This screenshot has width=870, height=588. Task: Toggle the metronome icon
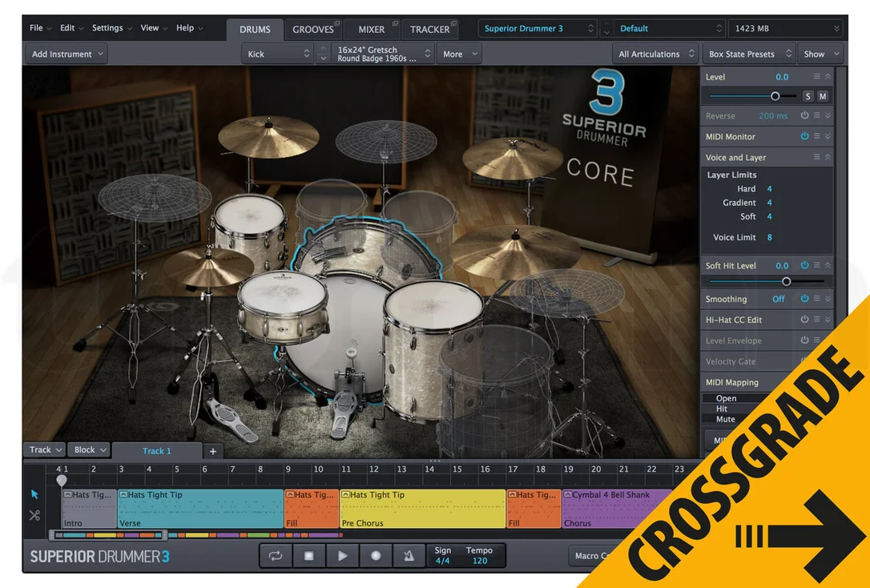[409, 556]
